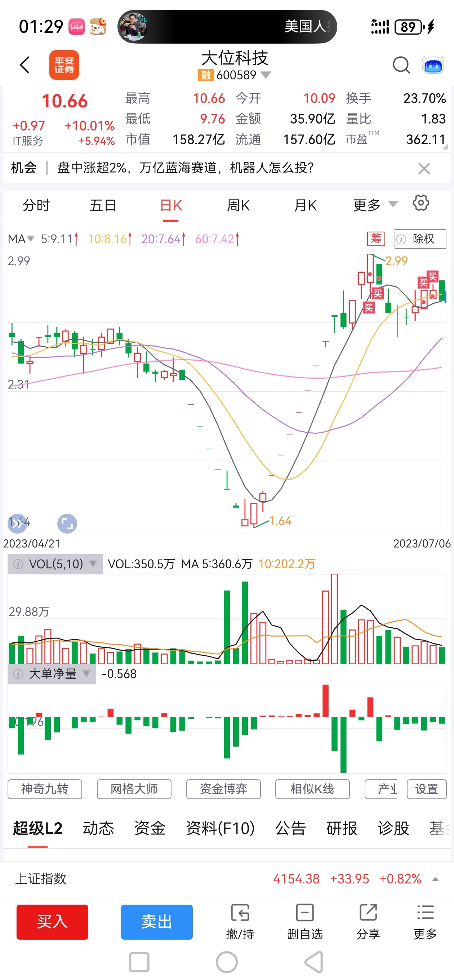Open 资金博弈 indicator button

click(x=223, y=789)
